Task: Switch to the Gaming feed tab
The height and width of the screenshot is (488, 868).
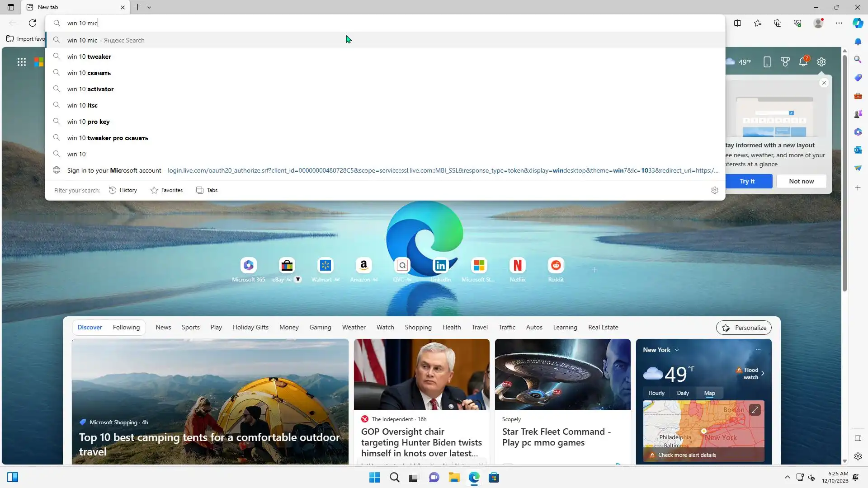Action: click(x=320, y=327)
